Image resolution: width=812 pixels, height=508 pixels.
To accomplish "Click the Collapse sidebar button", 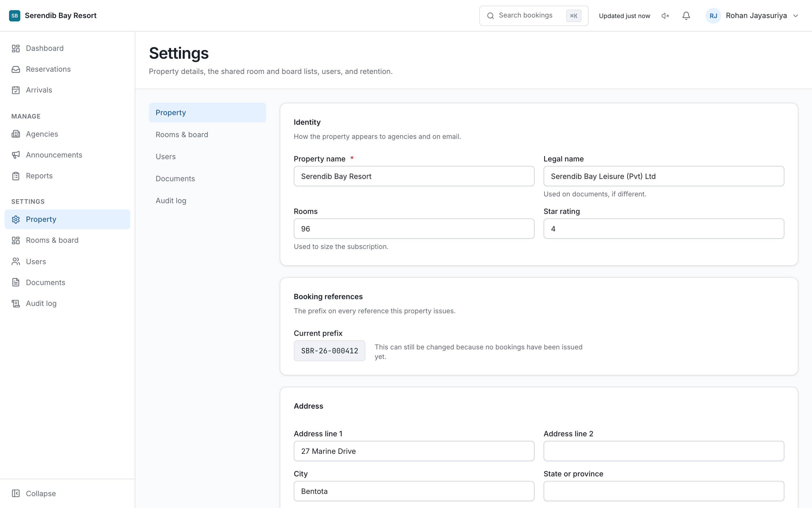I will pos(67,493).
